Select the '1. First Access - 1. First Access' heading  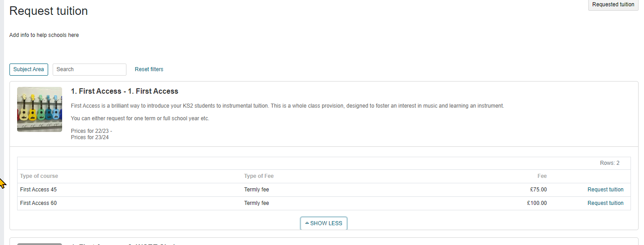coord(125,91)
